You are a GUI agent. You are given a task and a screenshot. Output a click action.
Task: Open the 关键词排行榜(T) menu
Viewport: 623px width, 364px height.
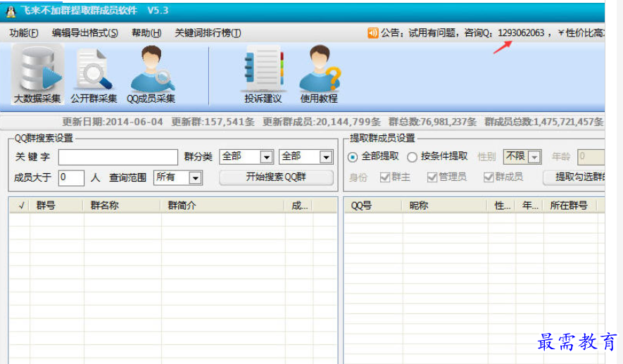[208, 33]
